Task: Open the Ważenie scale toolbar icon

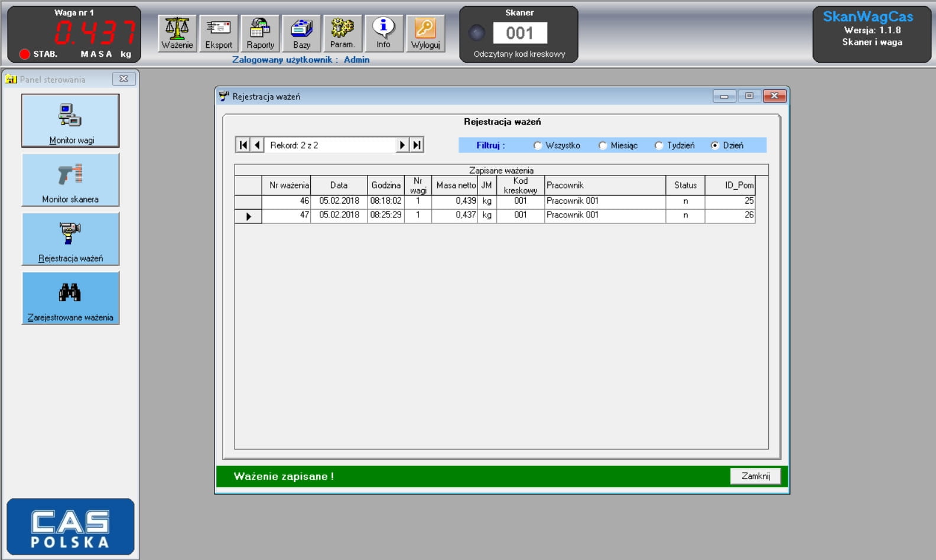Action: pos(177,33)
